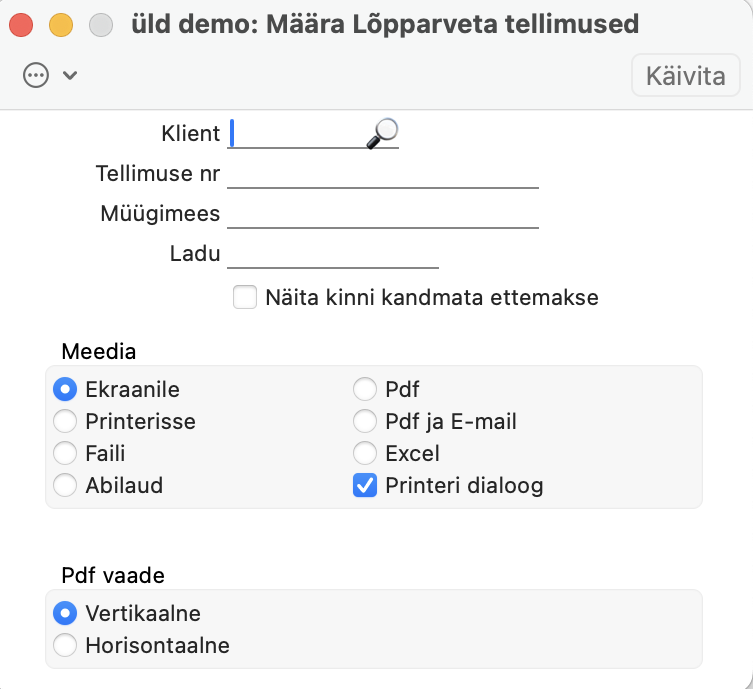Choose Printerisse as output media
Image resolution: width=753 pixels, height=689 pixels.
65,421
